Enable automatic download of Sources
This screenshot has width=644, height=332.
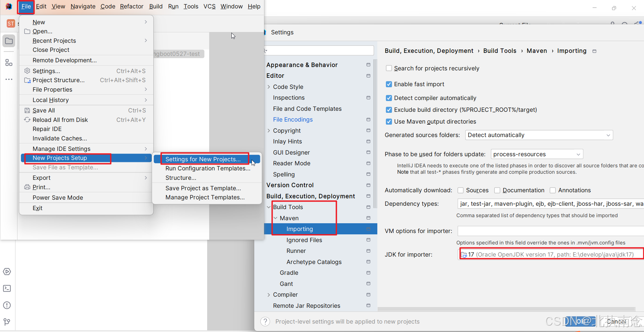(461, 190)
